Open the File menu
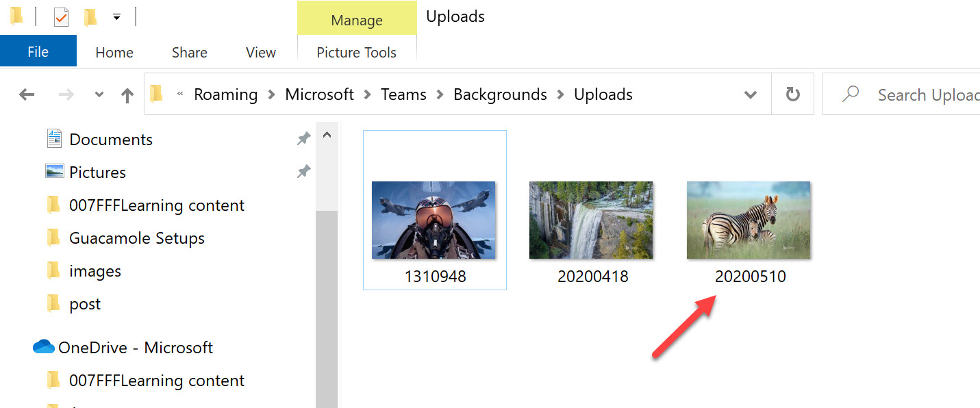 pyautogui.click(x=38, y=51)
